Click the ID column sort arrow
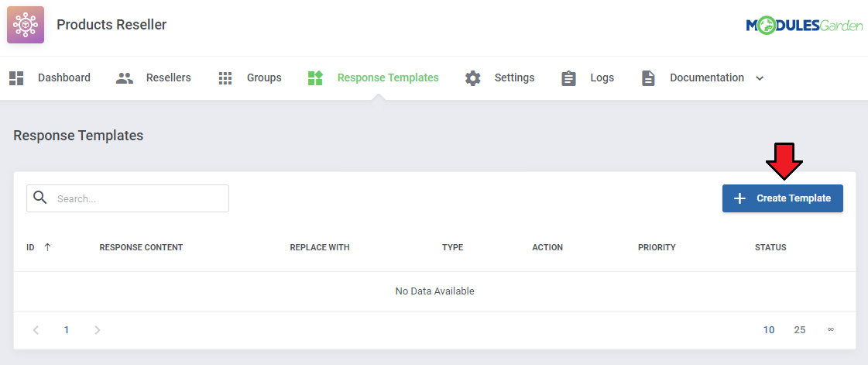 coord(47,247)
